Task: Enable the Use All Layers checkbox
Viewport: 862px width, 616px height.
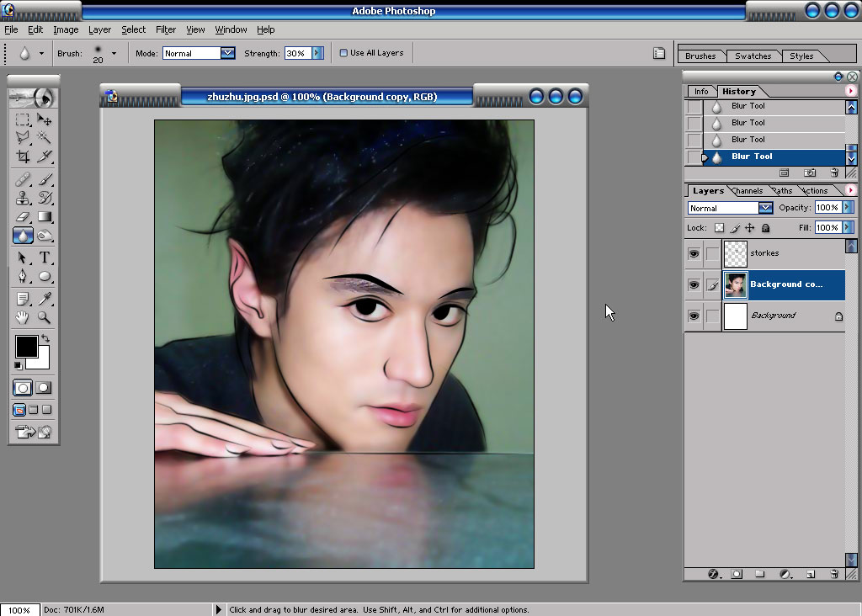Action: (x=343, y=53)
